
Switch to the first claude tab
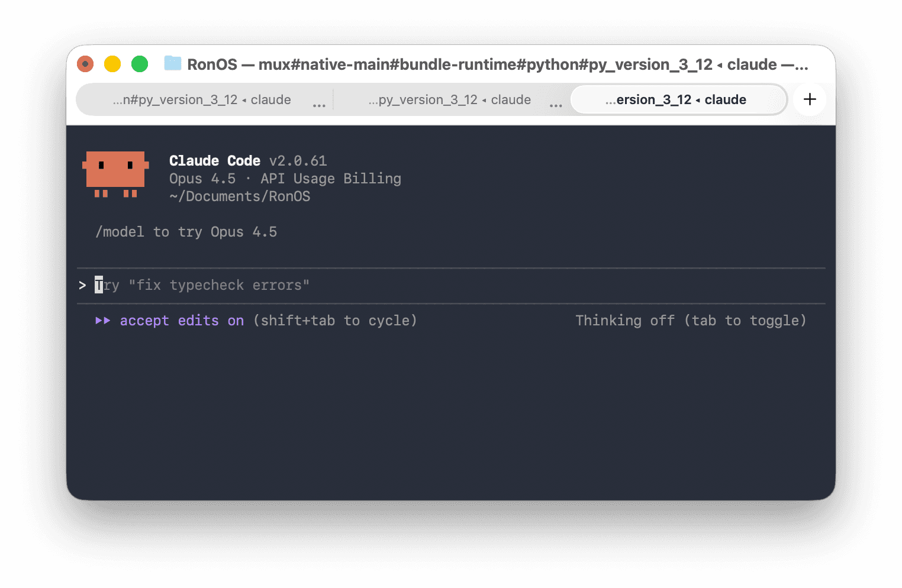pyautogui.click(x=201, y=99)
